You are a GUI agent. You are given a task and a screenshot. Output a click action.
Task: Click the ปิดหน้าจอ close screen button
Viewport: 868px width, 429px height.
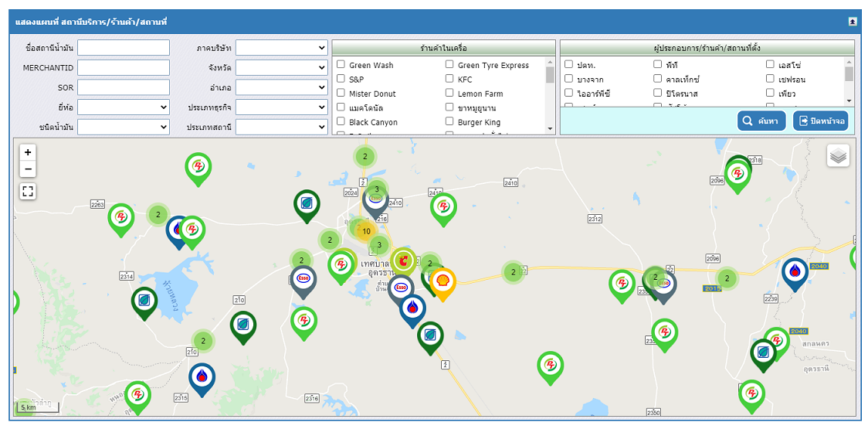pos(820,121)
